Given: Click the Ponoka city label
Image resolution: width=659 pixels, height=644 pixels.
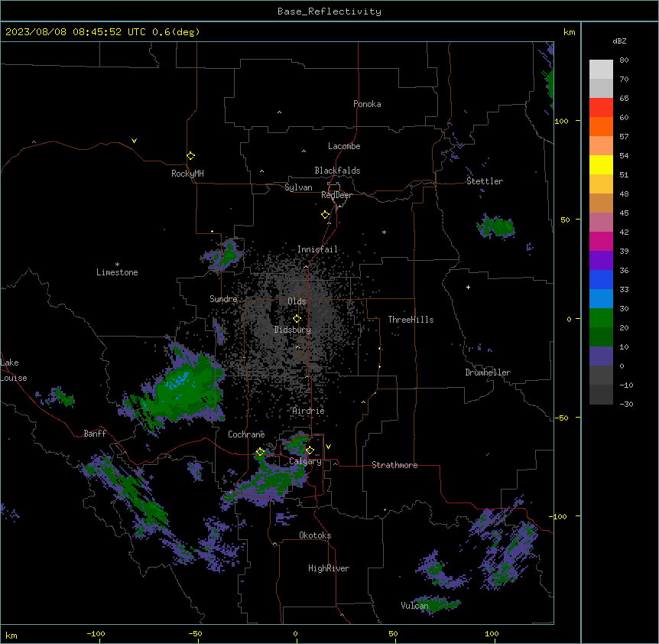Looking at the screenshot, I should coord(367,104).
